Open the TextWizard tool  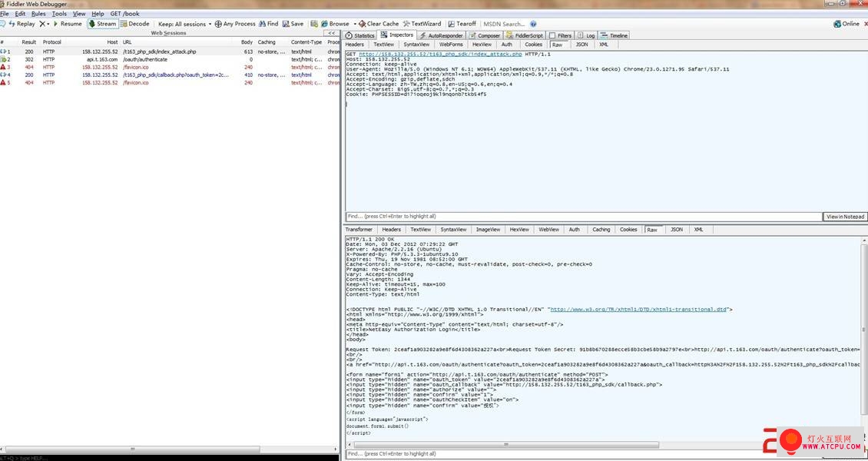point(422,24)
